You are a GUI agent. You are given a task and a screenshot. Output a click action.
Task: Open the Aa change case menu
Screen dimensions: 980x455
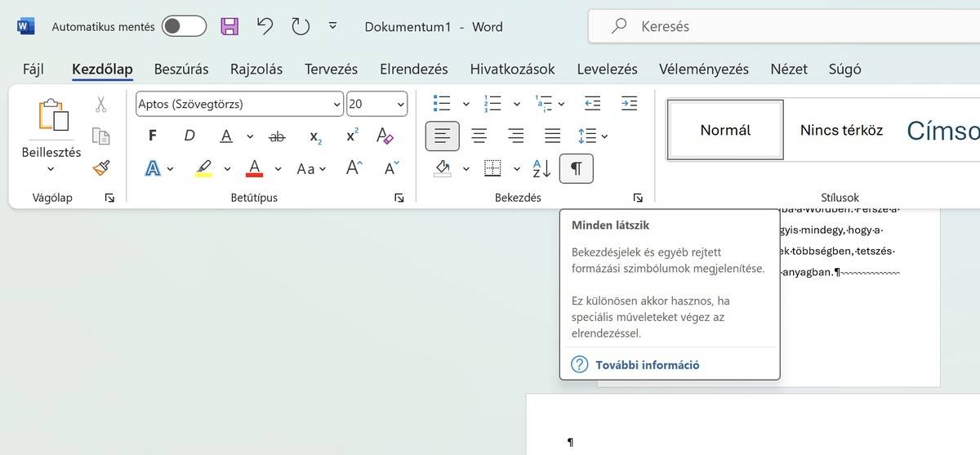[x=311, y=169]
